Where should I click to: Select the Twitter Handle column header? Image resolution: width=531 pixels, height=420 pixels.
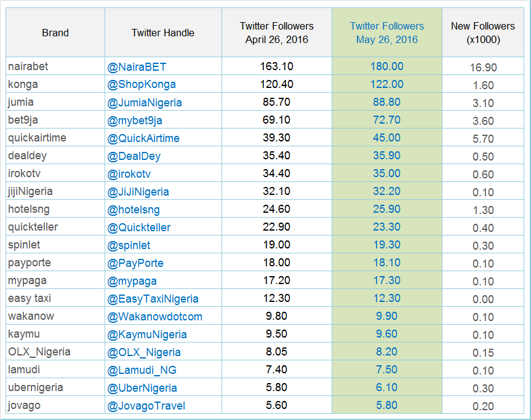click(x=163, y=33)
